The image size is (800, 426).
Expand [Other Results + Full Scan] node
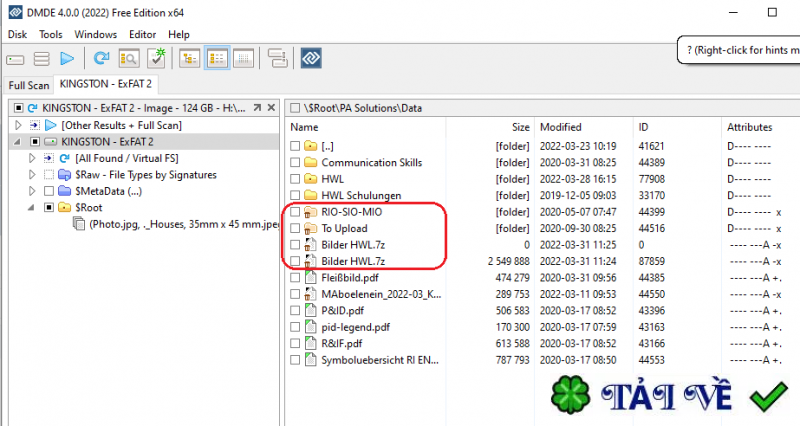[x=18, y=126]
